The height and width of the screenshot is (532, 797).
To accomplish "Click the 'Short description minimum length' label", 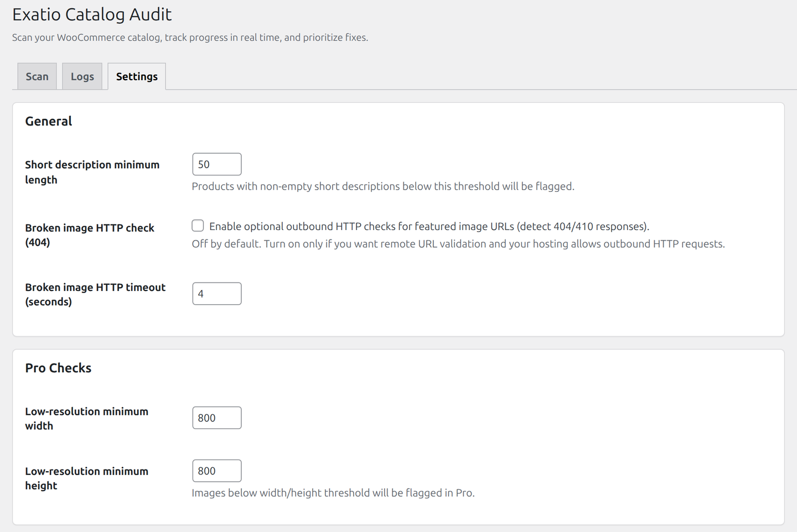I will pyautogui.click(x=92, y=172).
